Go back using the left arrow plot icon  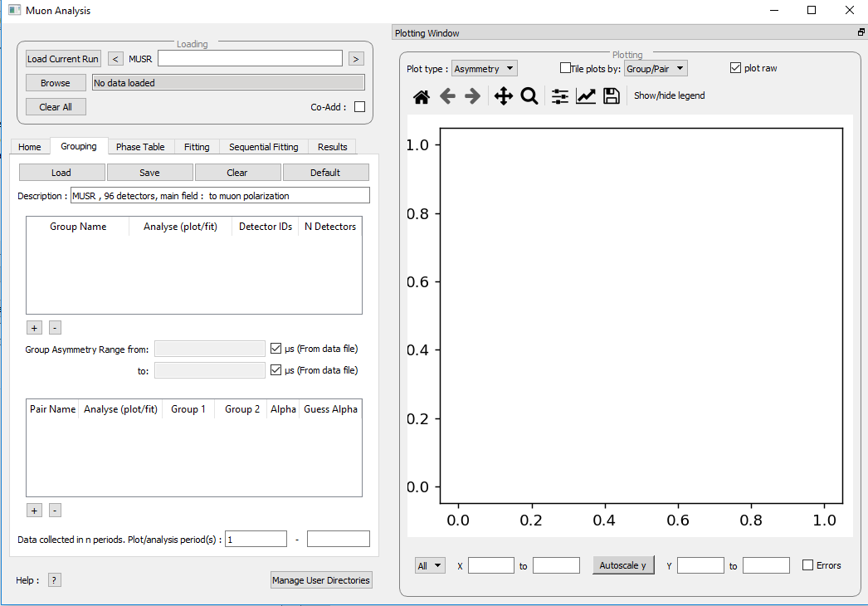click(447, 95)
